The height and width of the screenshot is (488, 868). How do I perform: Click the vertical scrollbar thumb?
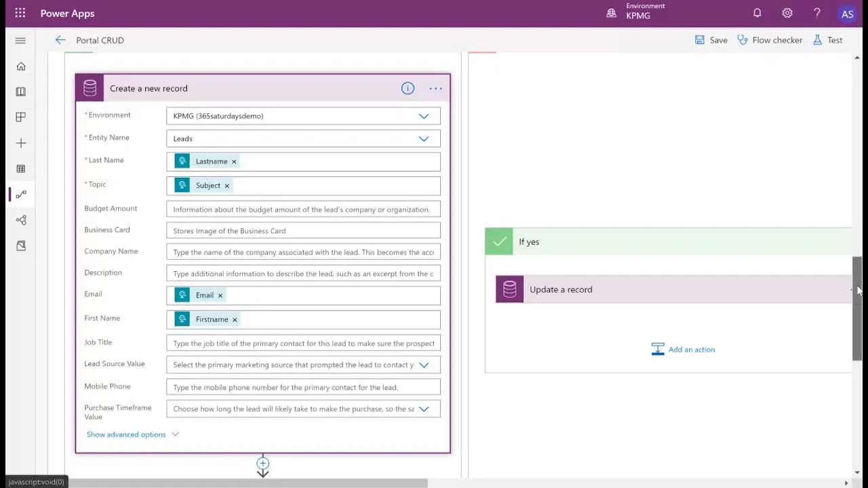coord(857,309)
